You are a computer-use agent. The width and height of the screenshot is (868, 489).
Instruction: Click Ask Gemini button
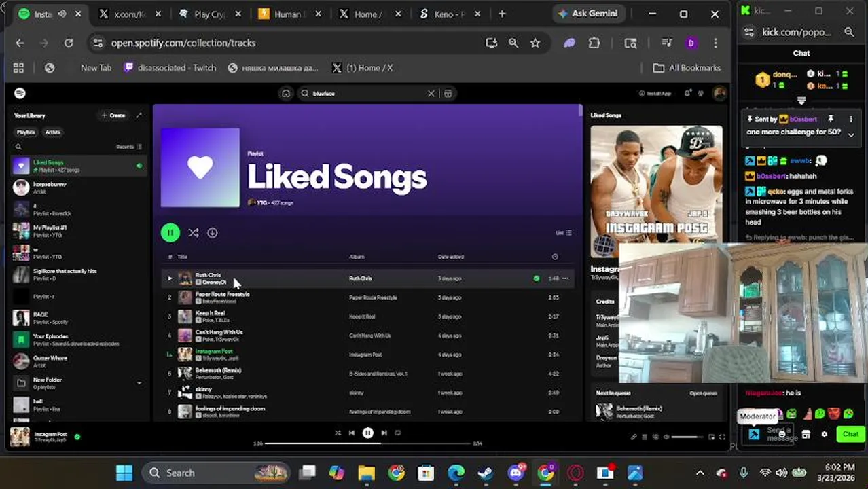point(588,14)
